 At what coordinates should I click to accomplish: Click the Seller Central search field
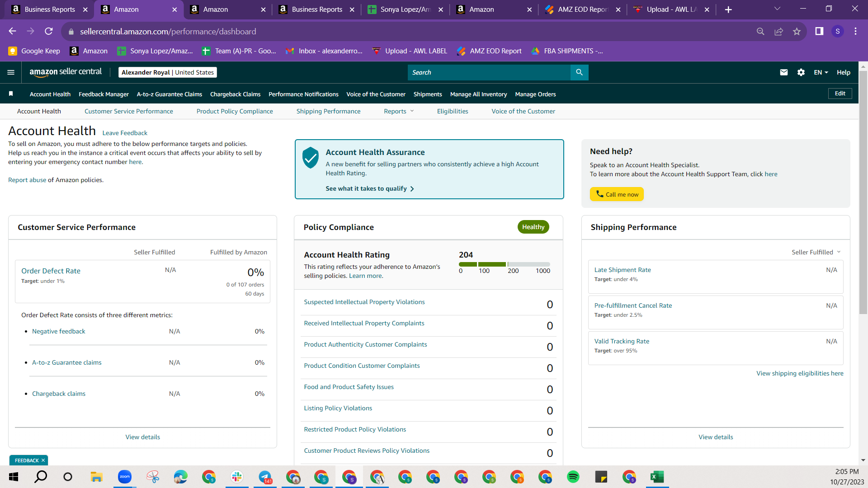(x=489, y=72)
